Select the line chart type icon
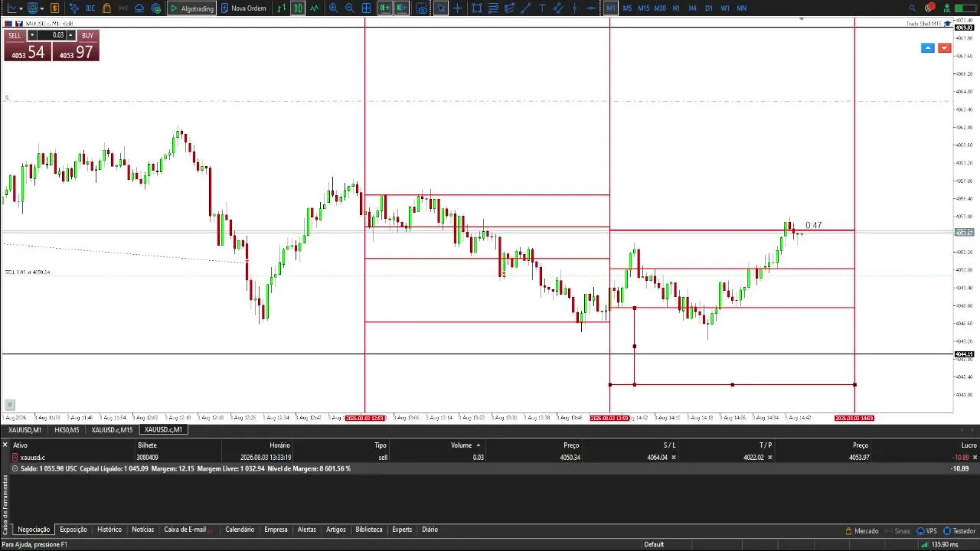Viewport: 980px width, 551px height. pyautogui.click(x=314, y=8)
